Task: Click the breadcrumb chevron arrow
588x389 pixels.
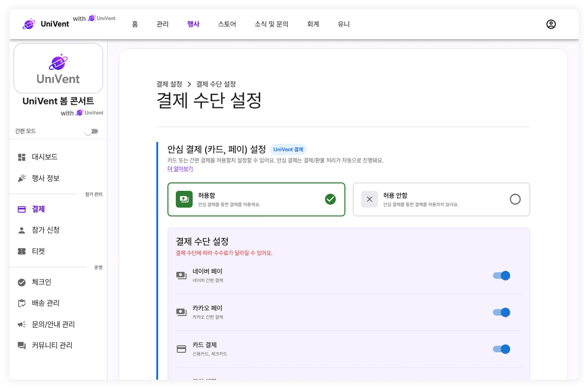Action: pyautogui.click(x=189, y=84)
